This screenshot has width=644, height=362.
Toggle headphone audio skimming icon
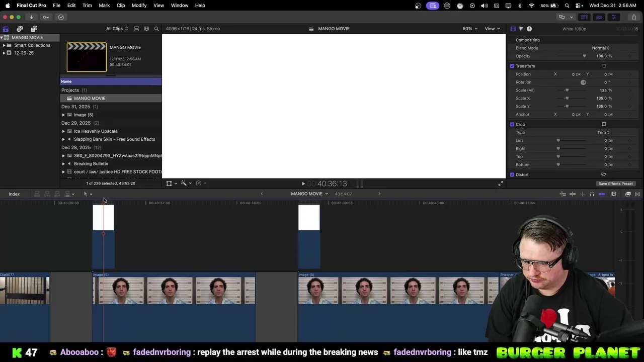pyautogui.click(x=592, y=194)
